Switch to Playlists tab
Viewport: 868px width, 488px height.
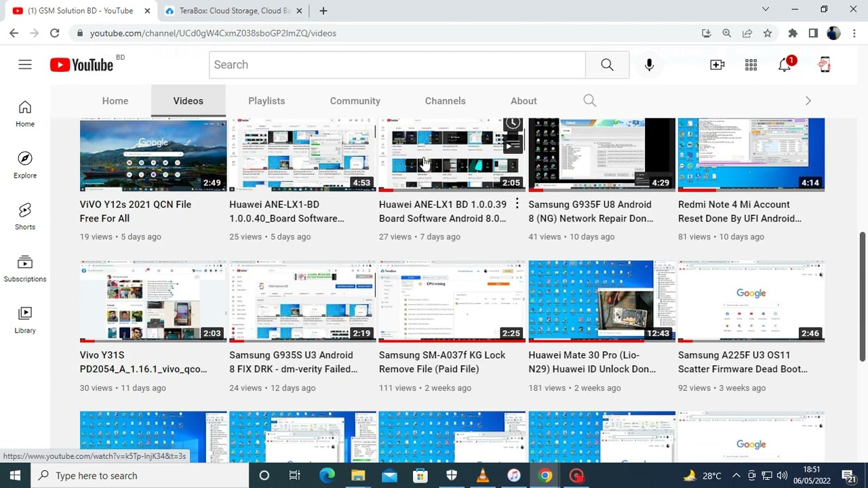[x=267, y=100]
